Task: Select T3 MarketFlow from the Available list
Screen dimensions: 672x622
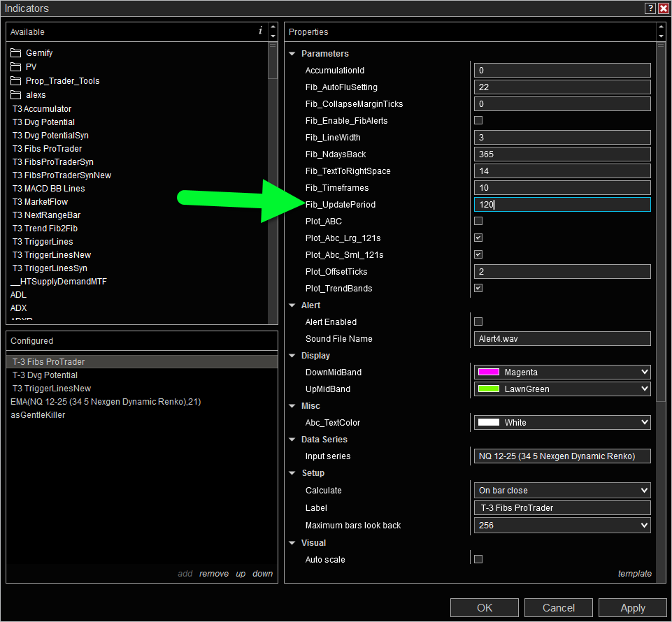Action: (x=40, y=202)
